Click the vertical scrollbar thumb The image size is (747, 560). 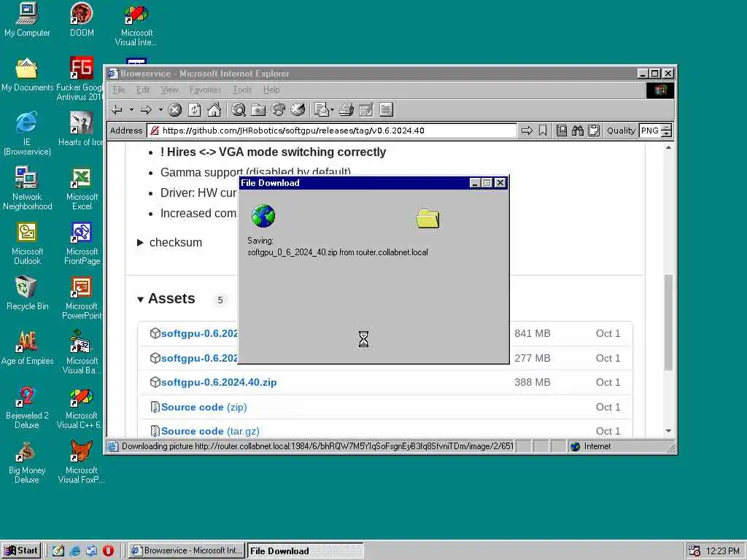668,322
